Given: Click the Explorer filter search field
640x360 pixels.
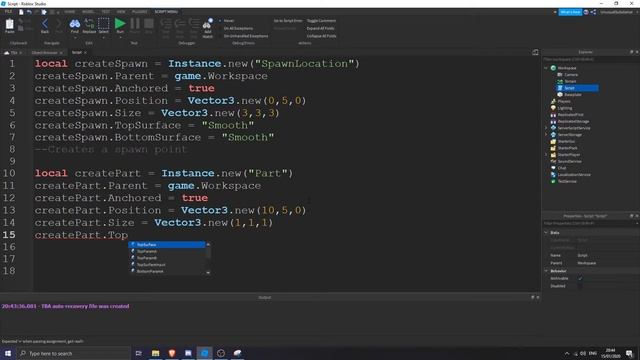Looking at the screenshot, I should 590,60.
